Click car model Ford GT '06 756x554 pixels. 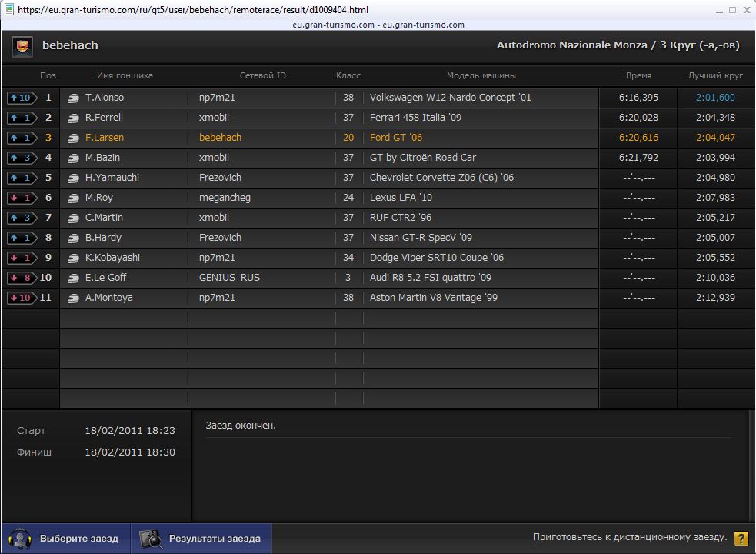click(396, 138)
